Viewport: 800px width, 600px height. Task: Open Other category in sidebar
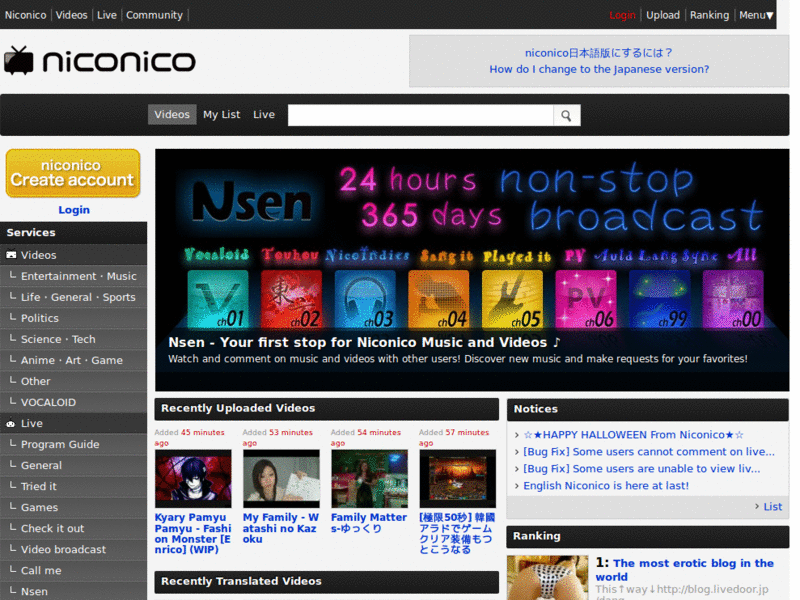[x=36, y=381]
